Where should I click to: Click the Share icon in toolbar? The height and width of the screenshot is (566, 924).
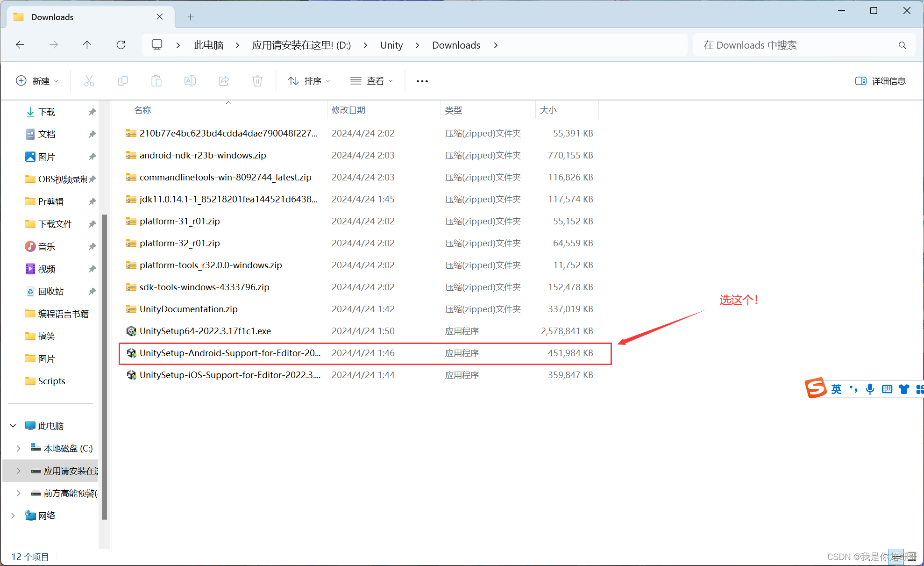[223, 81]
